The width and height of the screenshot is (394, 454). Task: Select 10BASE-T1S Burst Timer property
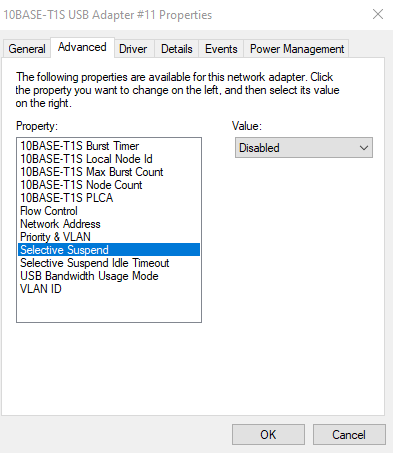(109, 146)
